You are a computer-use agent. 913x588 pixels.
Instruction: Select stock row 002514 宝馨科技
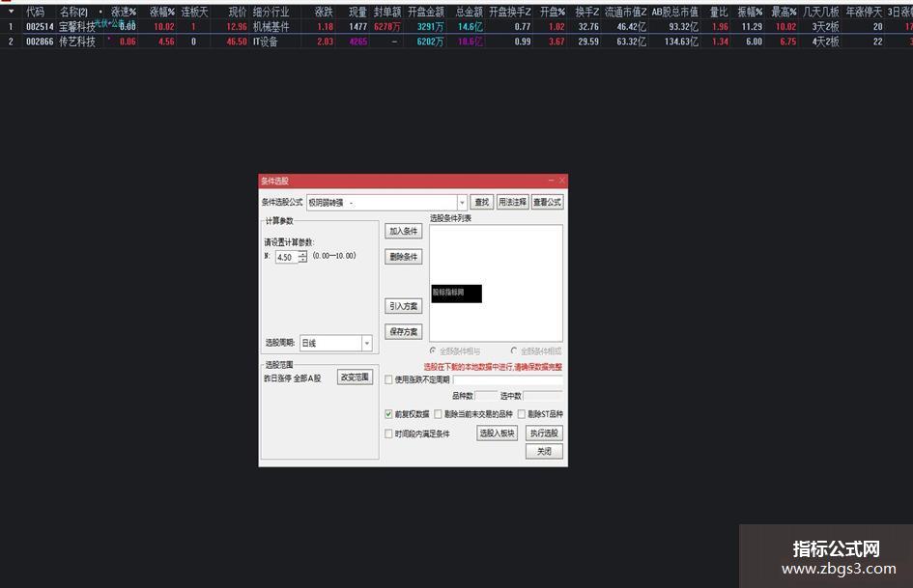pos(456,26)
